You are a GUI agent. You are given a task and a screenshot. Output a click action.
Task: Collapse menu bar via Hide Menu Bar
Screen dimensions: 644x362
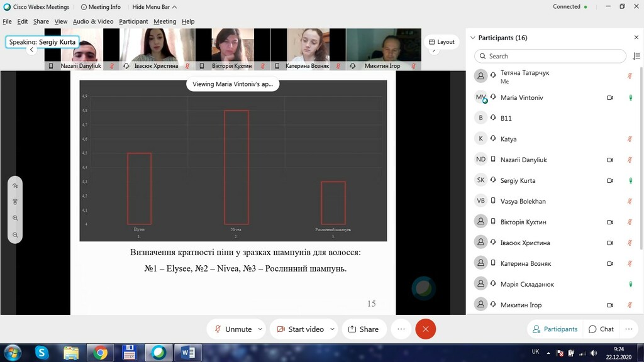coord(155,7)
